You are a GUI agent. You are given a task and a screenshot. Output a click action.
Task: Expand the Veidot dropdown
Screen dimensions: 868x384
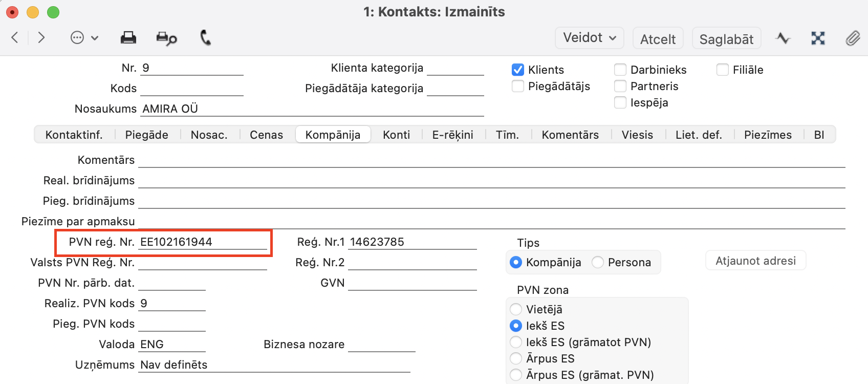[x=589, y=38]
